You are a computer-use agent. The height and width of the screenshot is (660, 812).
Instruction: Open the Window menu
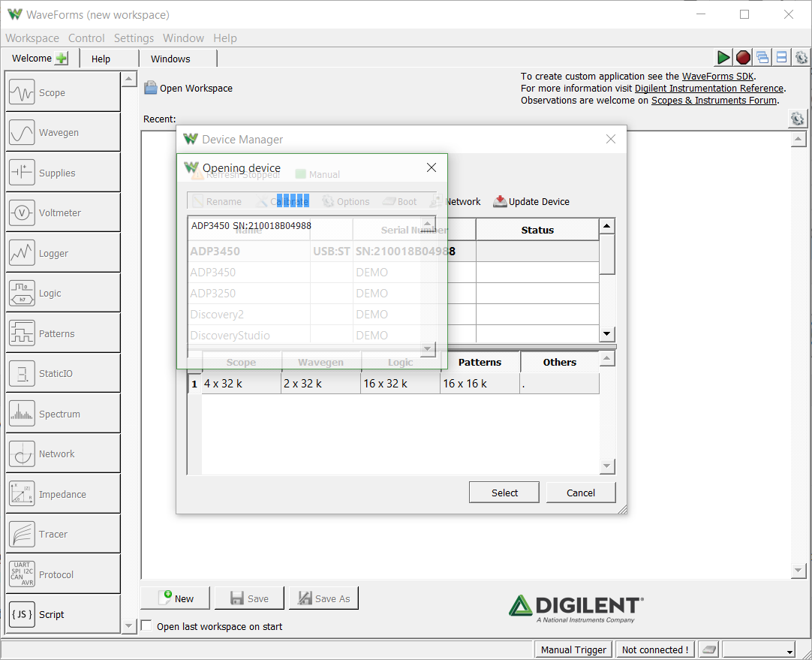[x=183, y=38]
